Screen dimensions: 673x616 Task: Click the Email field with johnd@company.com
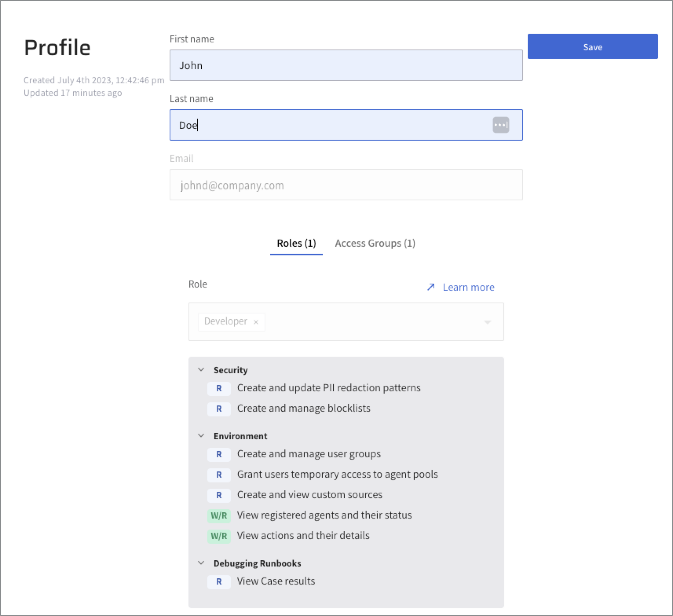346,185
